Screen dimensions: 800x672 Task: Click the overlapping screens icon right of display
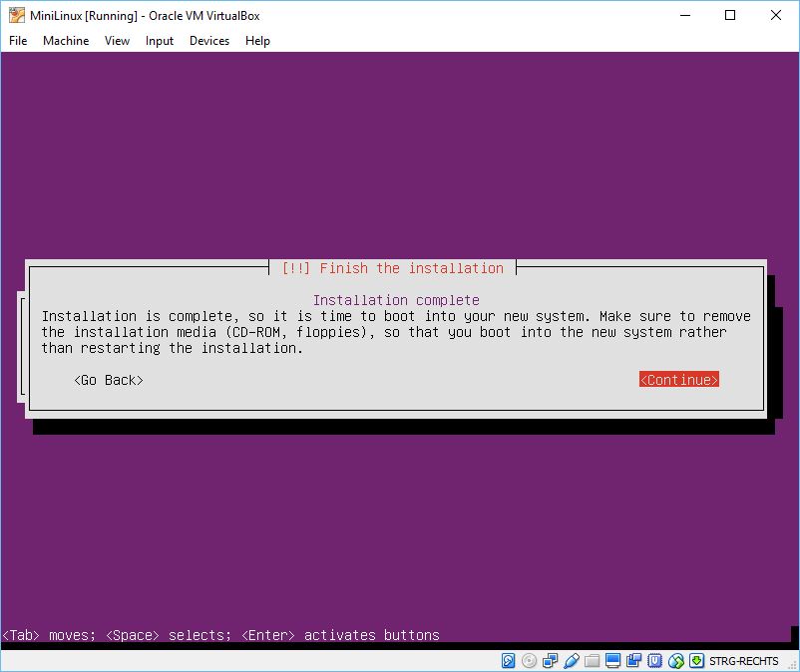[633, 661]
